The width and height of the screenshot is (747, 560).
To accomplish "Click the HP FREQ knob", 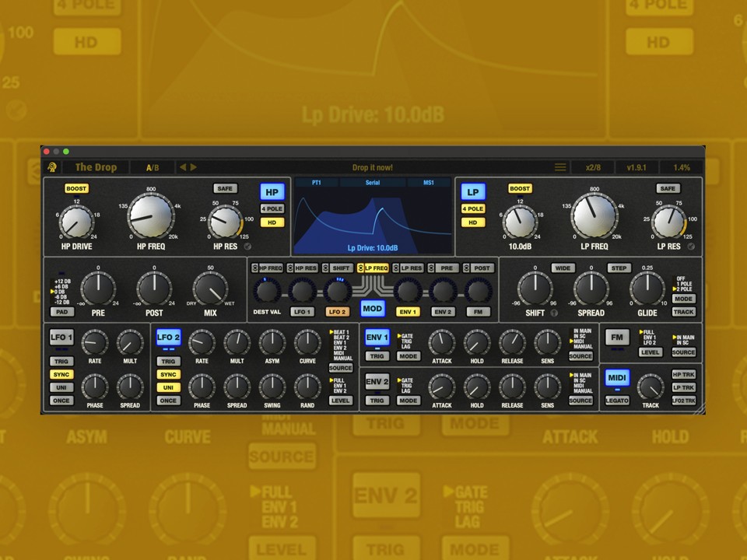I will coord(151,215).
